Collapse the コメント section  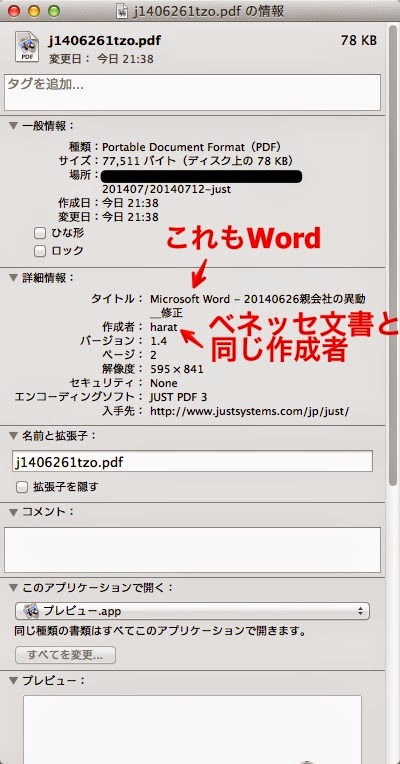click(13, 512)
